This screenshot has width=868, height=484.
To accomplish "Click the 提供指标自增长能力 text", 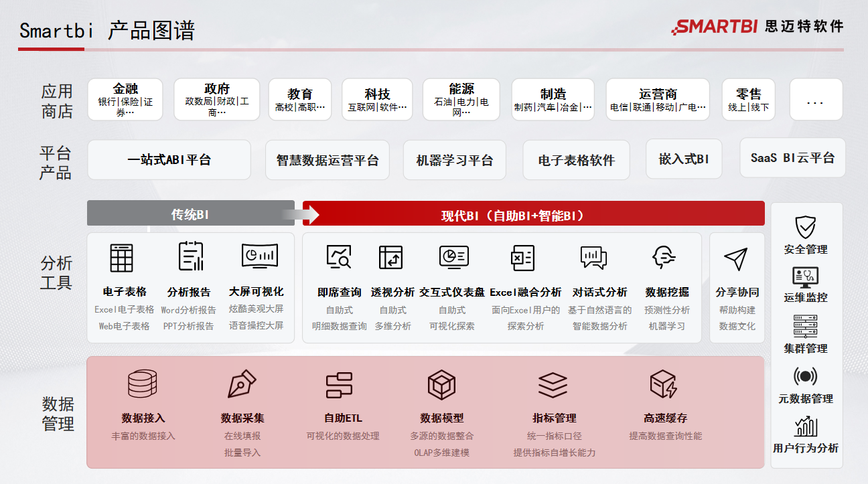I will tap(555, 453).
